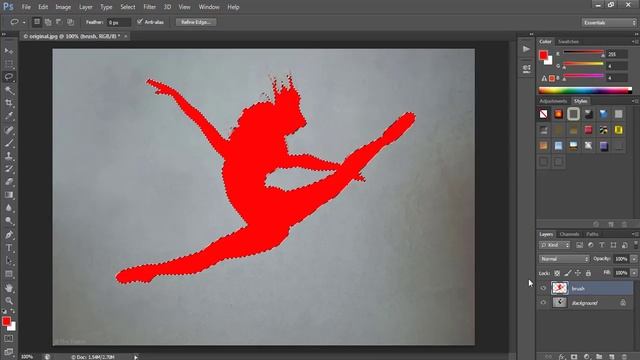
Task: Select the Blur tool
Action: click(x=9, y=208)
